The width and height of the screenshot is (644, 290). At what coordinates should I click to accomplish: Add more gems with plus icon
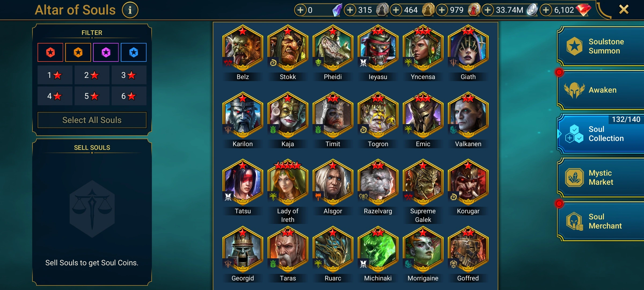pos(546,10)
